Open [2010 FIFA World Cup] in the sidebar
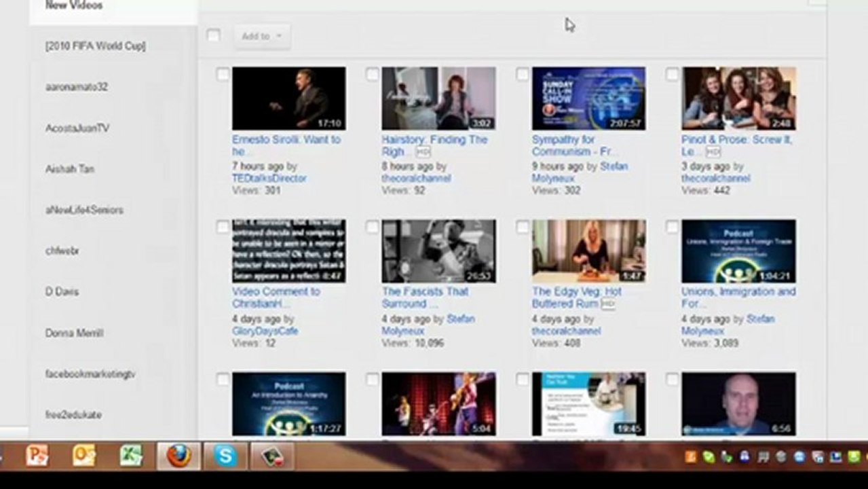Image resolution: width=868 pixels, height=489 pixels. click(95, 46)
